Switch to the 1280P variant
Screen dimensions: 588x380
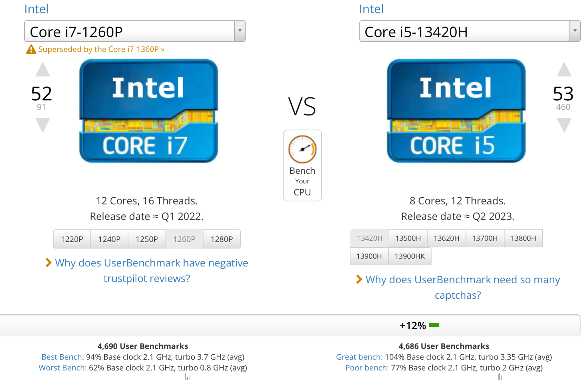(x=222, y=239)
